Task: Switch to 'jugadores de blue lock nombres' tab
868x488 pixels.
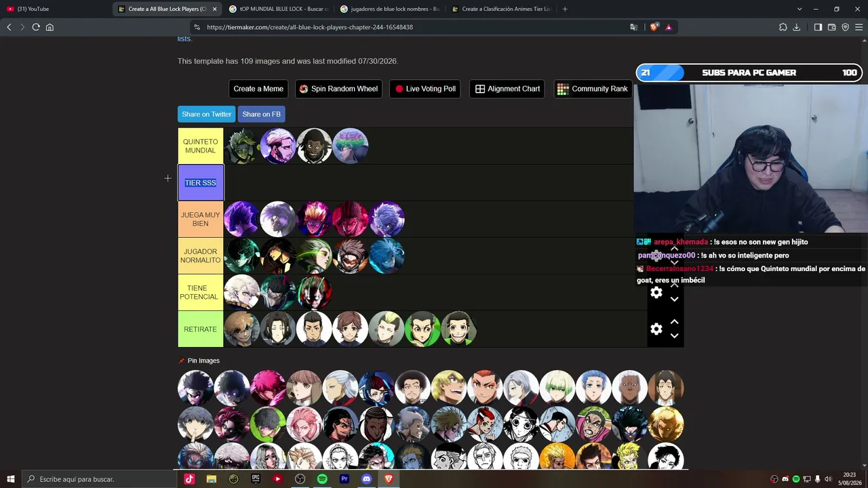Action: (389, 9)
